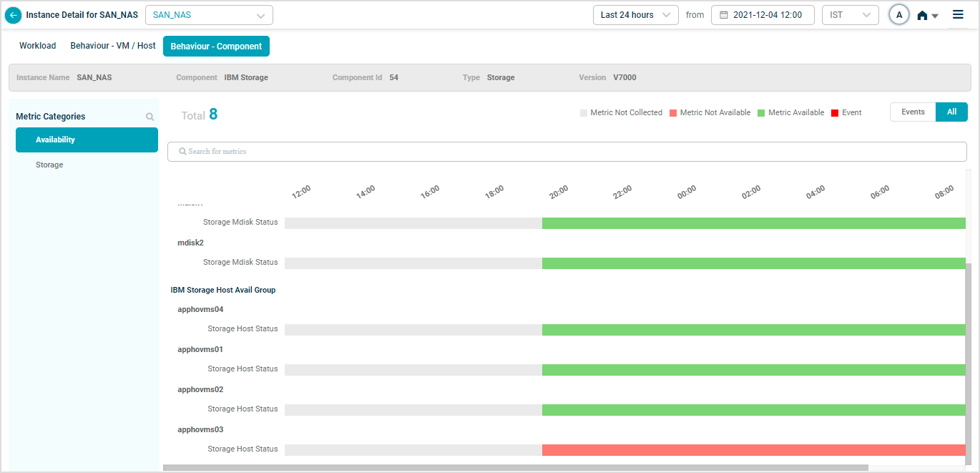Click the back arrow icon
This screenshot has width=980, height=473.
[13, 15]
